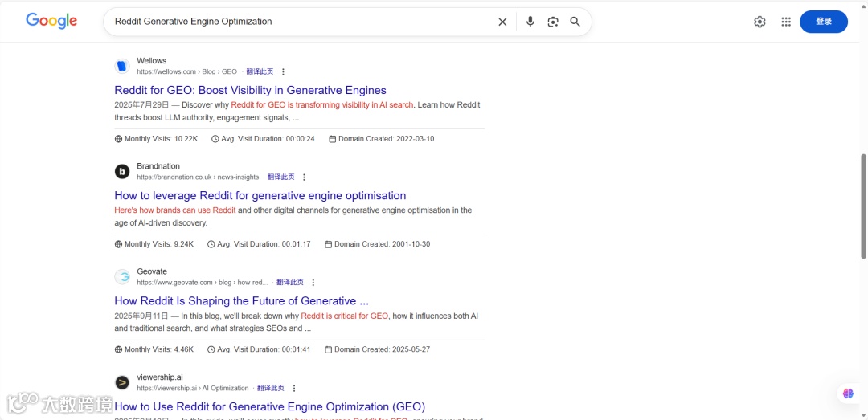
Task: Click the page vertical scrollbar thumb
Action: click(x=863, y=206)
